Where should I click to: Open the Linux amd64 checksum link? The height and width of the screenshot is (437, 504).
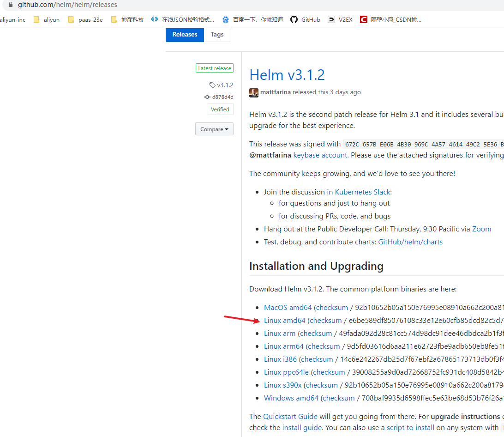(x=325, y=321)
